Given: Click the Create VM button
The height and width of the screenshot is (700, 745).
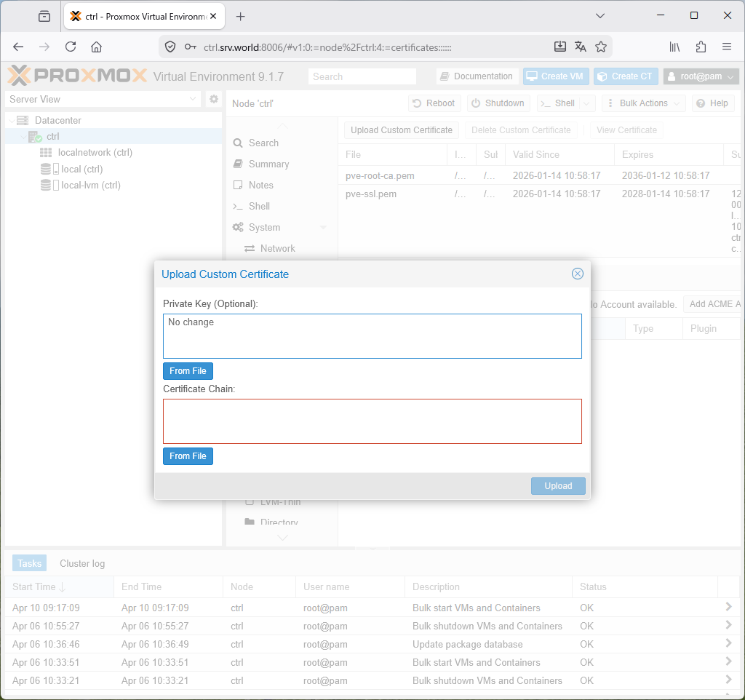Looking at the screenshot, I should click(555, 76).
